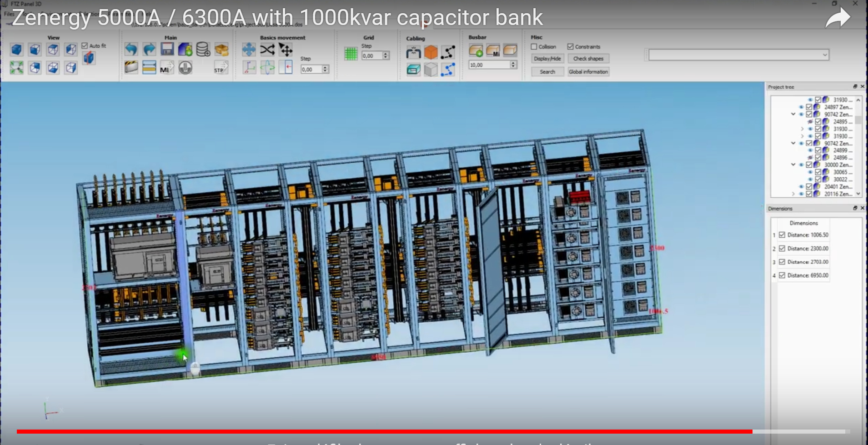
Task: Select the 20401 Zen tree item
Action: click(838, 186)
